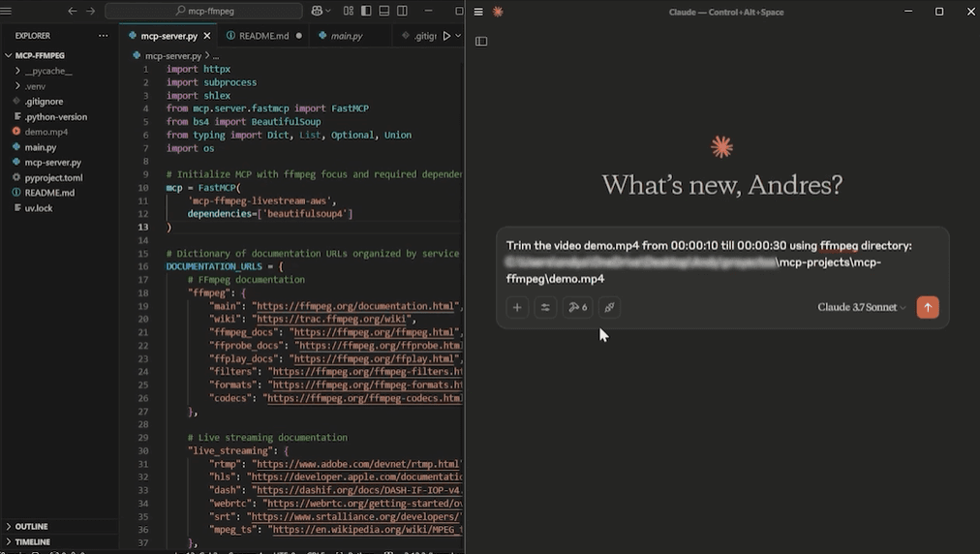The image size is (980, 554).
Task: Open the webrtc.org getting-started link
Action: click(365, 504)
